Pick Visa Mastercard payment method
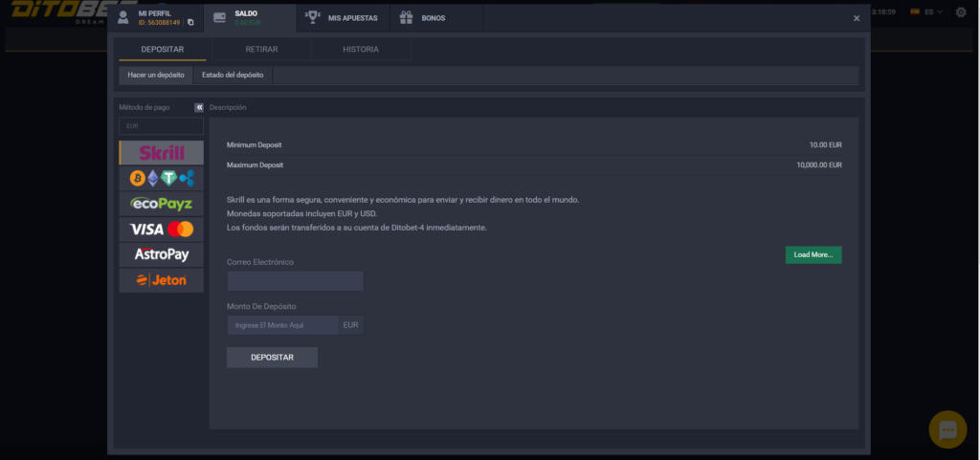 [x=161, y=230]
